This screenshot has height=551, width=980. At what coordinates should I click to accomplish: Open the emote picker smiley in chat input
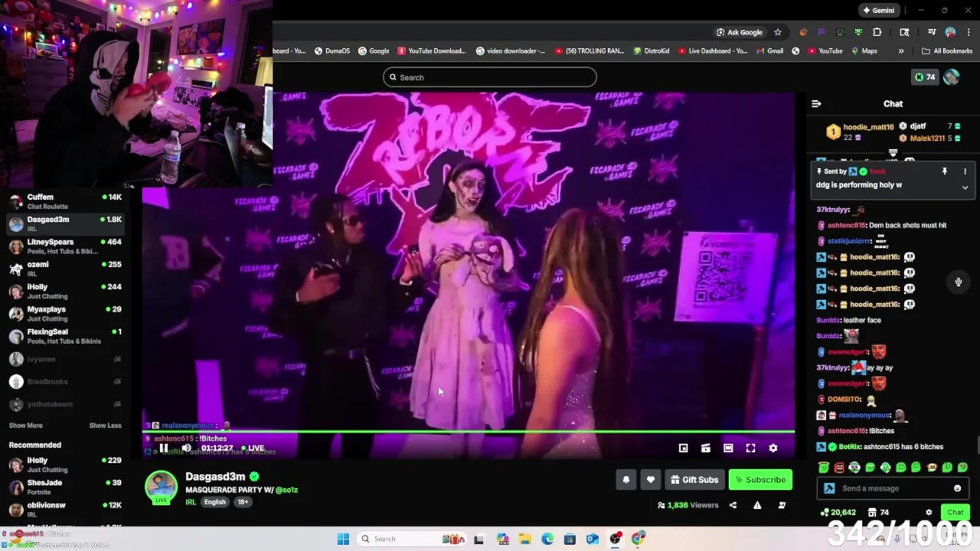click(957, 488)
